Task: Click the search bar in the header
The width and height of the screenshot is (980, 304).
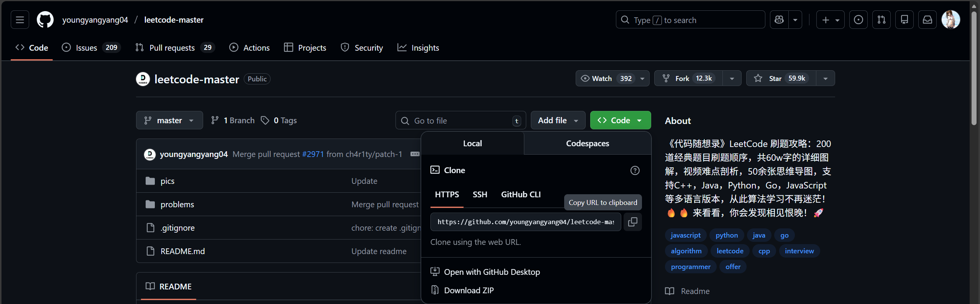Action: [690, 20]
